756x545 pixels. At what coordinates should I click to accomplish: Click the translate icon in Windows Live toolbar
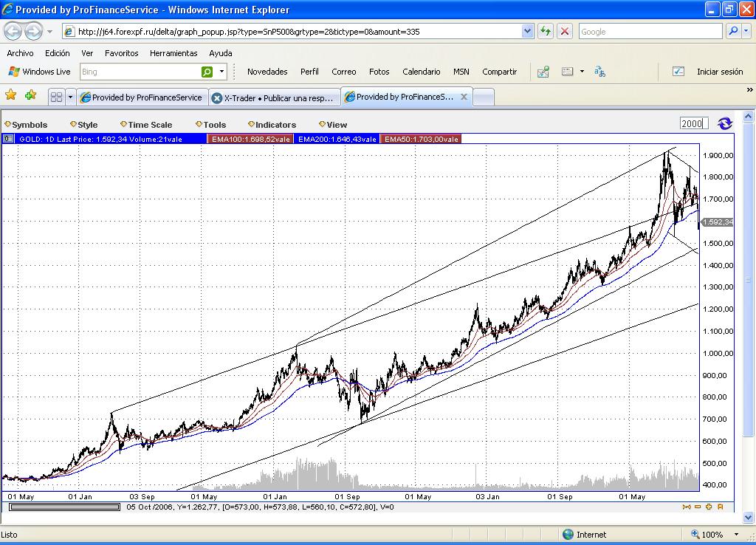(x=599, y=72)
